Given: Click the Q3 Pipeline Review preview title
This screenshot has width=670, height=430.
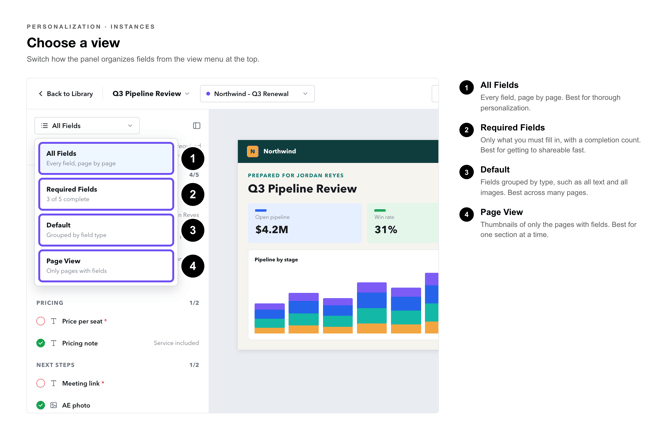Looking at the screenshot, I should pos(302,189).
